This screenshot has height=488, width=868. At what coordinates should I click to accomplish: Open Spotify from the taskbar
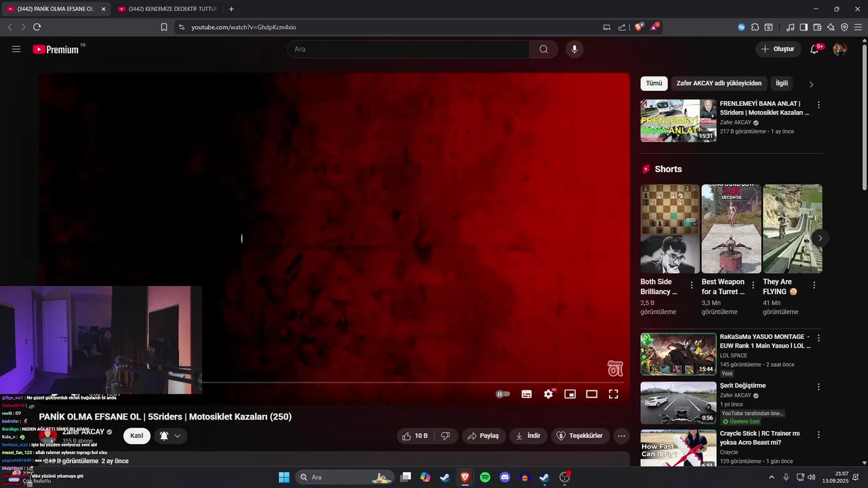tap(485, 477)
